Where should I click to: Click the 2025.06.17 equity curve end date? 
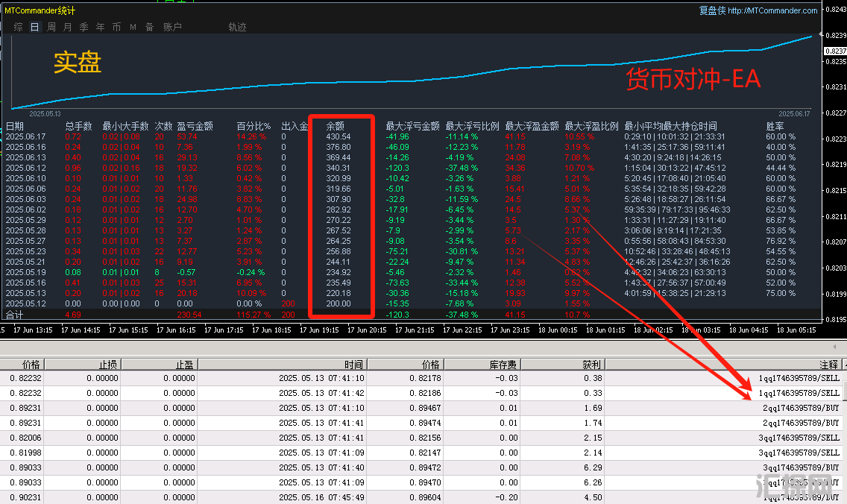click(x=794, y=114)
